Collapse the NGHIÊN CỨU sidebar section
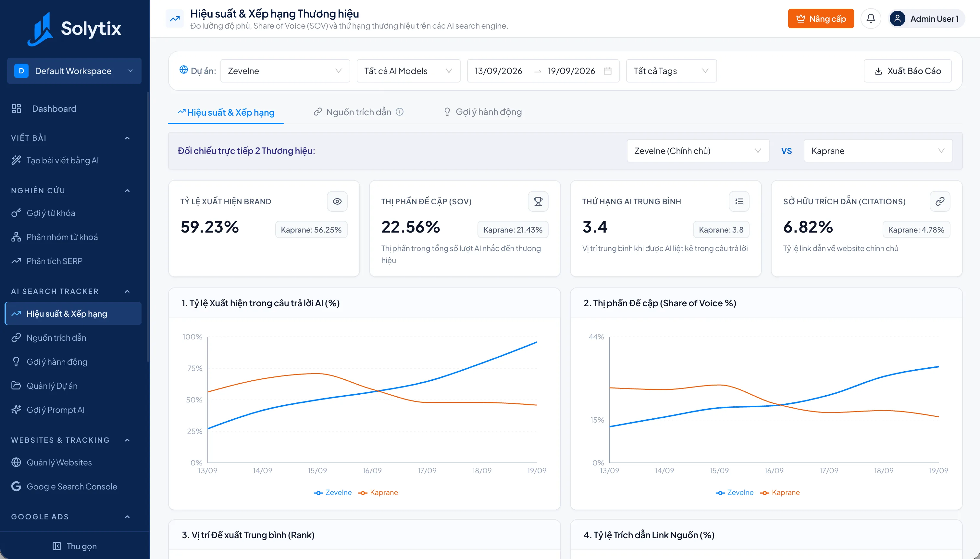 [127, 190]
